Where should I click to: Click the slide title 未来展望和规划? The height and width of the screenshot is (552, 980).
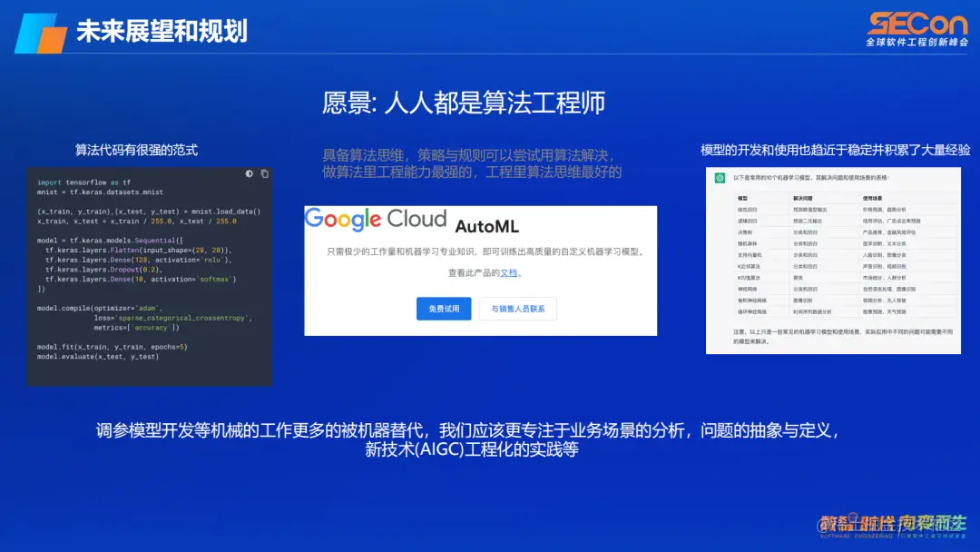pyautogui.click(x=162, y=31)
